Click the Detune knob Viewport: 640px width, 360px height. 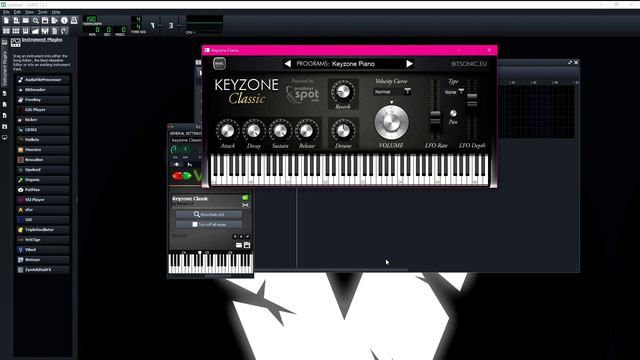[343, 131]
